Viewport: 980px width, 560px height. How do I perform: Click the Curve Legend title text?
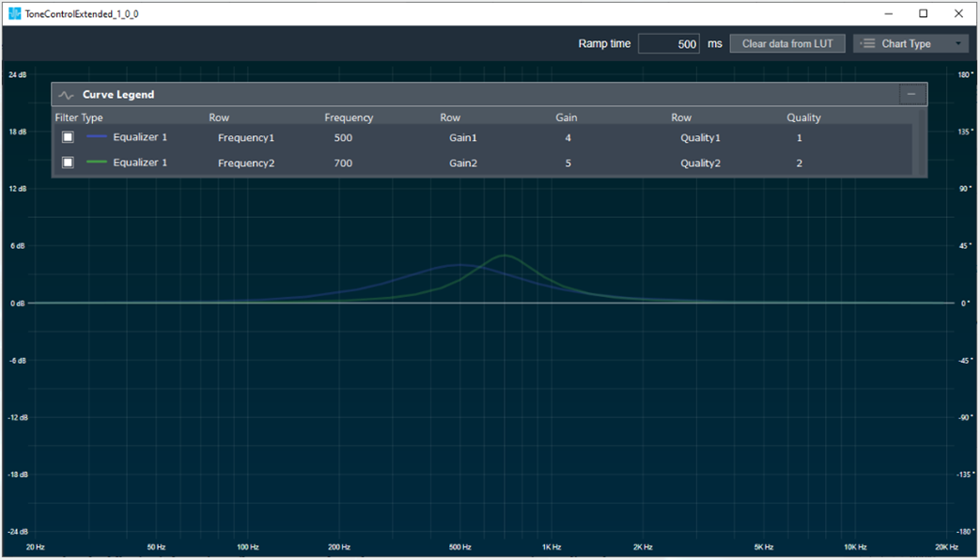pos(118,94)
